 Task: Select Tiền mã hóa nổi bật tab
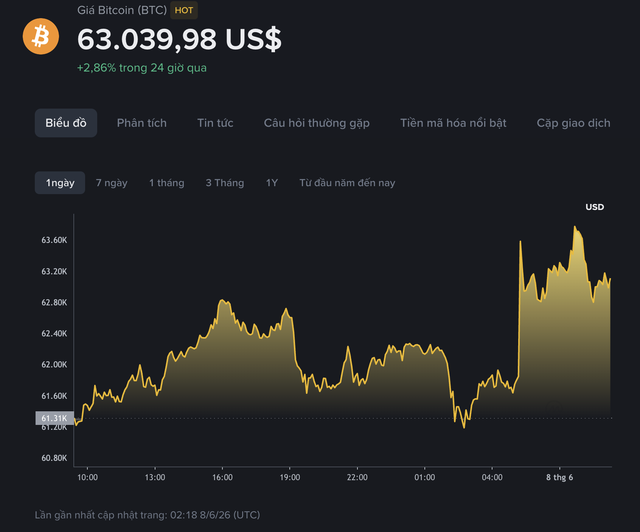[x=453, y=123]
